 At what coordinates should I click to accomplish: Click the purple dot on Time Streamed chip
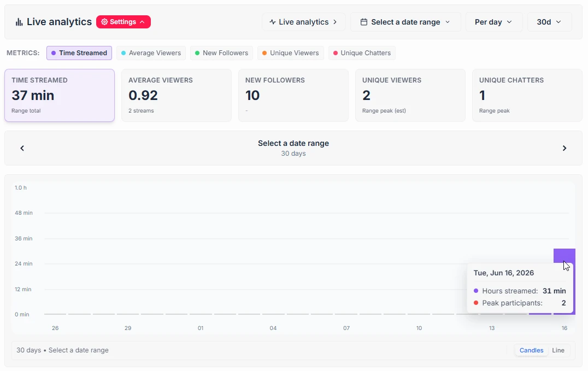(54, 53)
